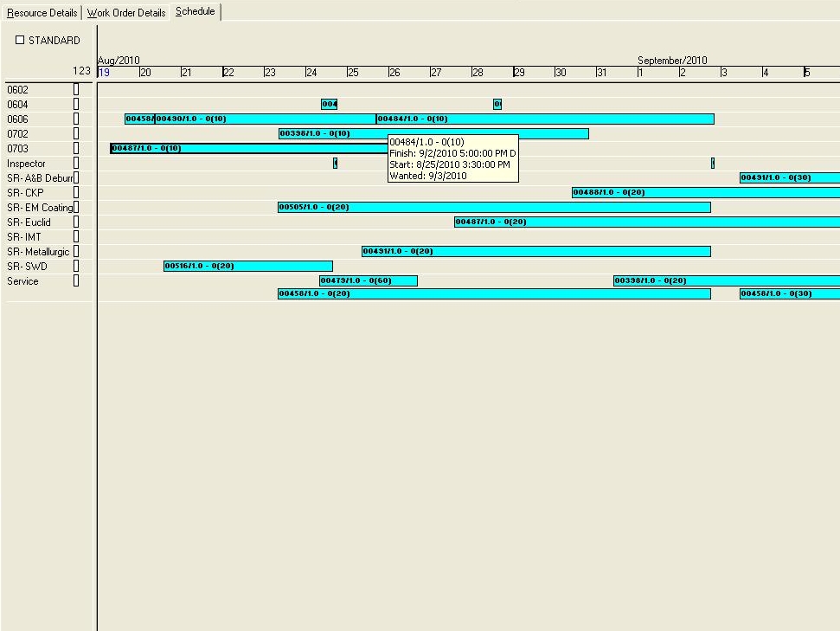Image resolution: width=840 pixels, height=631 pixels.
Task: Click the indicator box next to Service
Action: [76, 281]
